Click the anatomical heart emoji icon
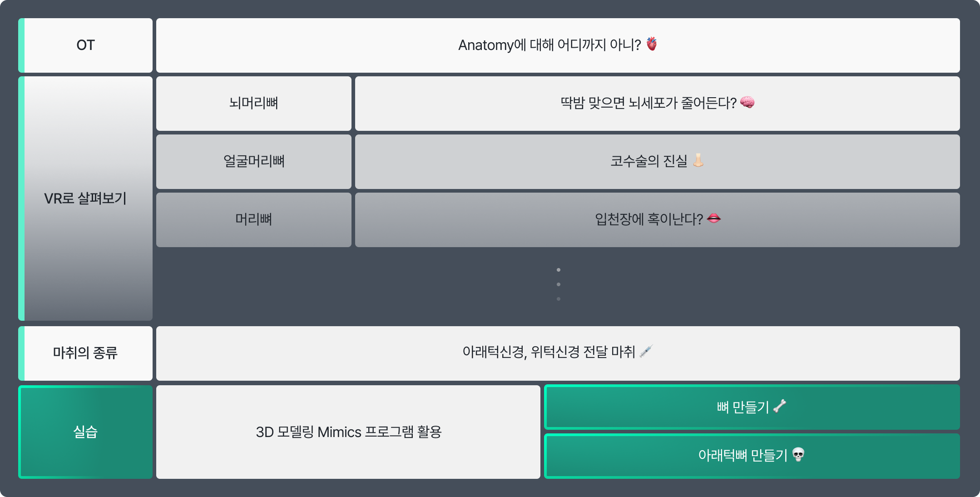This screenshot has height=497, width=980. [x=652, y=44]
